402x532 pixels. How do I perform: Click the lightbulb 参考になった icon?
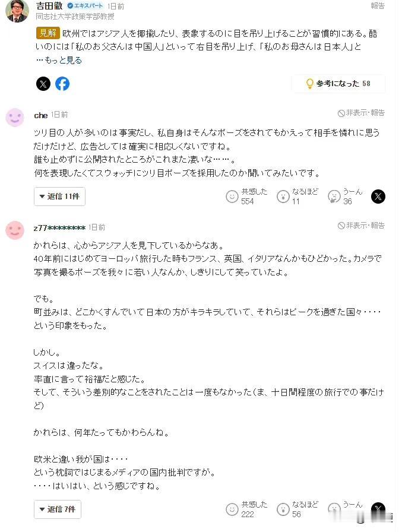pos(309,84)
